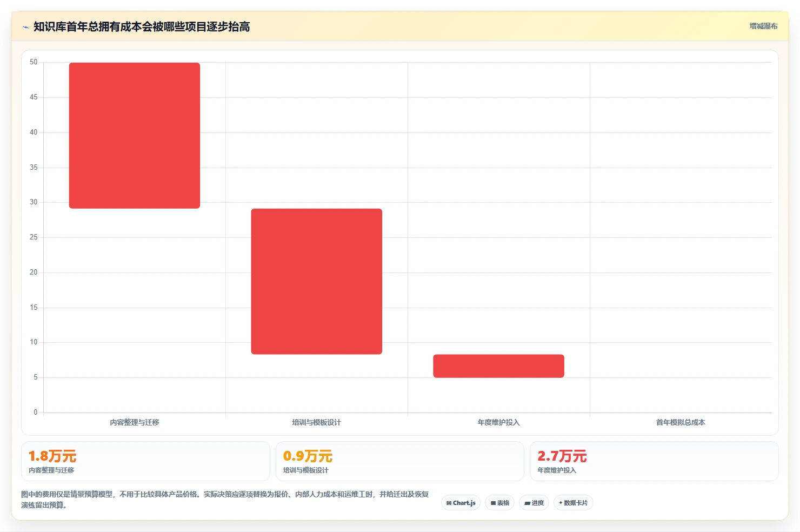Click 培训与模板设计 caption in the second card
The width and height of the screenshot is (800, 532).
point(306,470)
